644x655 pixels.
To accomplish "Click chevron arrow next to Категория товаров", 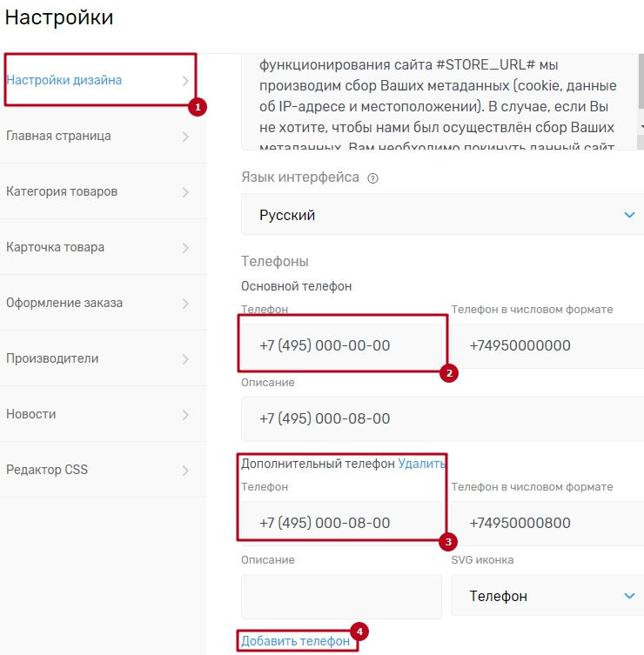I will click(185, 192).
